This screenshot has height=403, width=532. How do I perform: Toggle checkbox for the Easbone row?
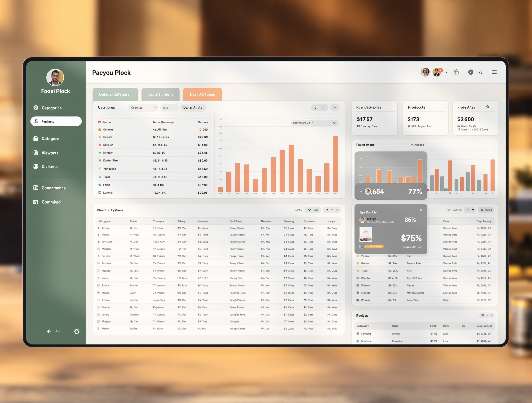coord(98,263)
